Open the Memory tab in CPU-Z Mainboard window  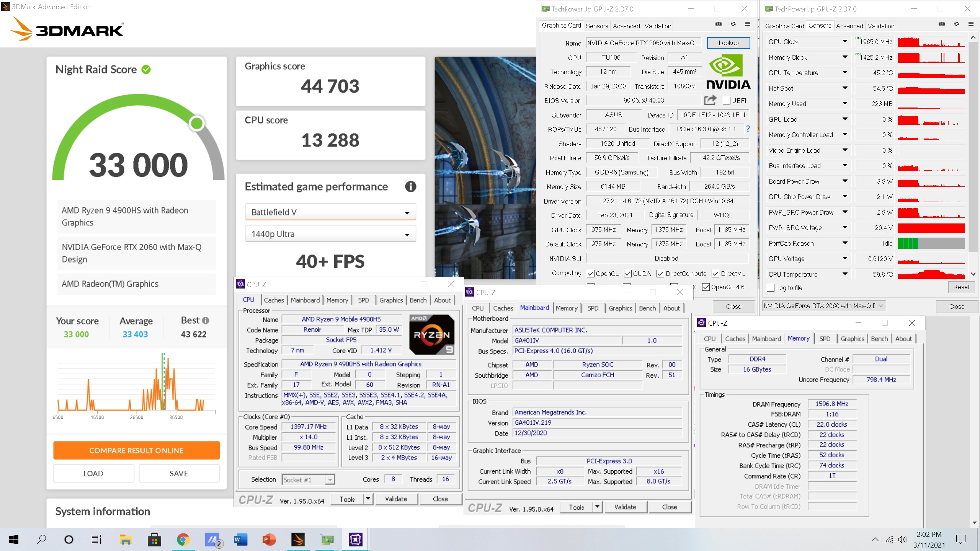pyautogui.click(x=567, y=308)
